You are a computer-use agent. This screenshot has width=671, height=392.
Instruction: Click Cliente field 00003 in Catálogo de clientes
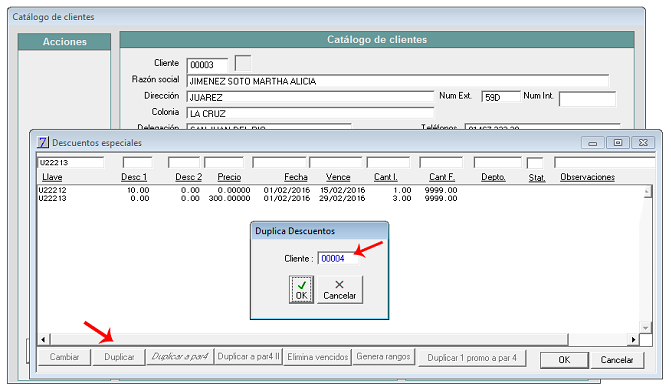207,65
